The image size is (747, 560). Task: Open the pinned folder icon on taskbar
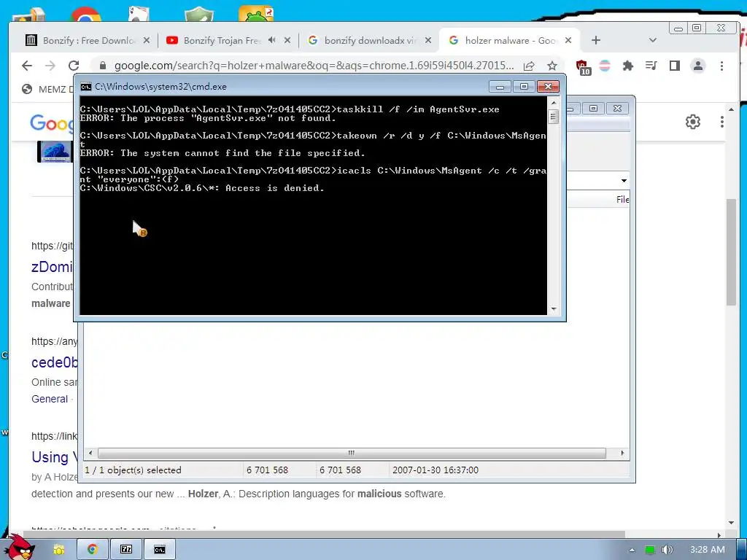click(59, 550)
